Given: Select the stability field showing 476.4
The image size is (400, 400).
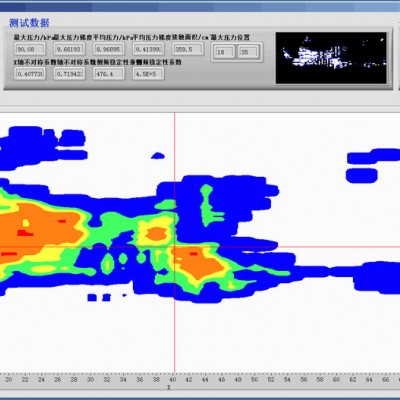Looking at the screenshot, I should point(109,74).
